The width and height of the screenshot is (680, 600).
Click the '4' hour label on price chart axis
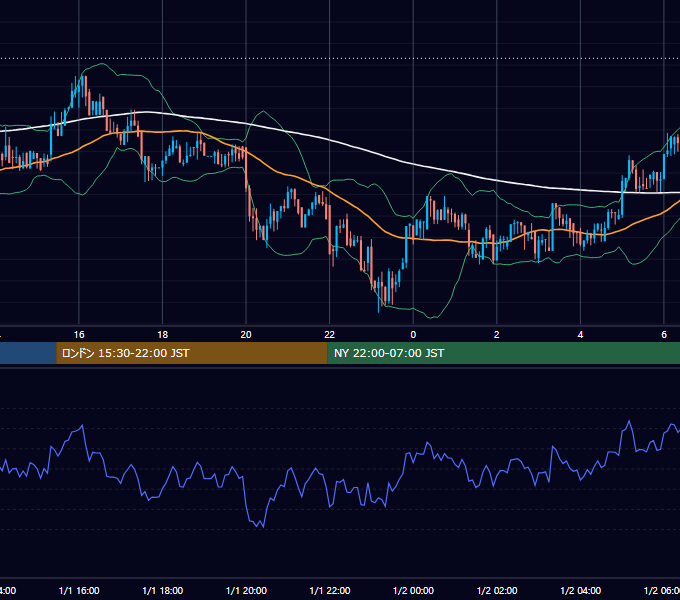[580, 335]
